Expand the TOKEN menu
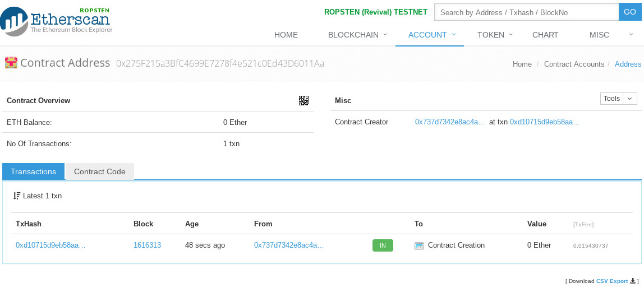 pyautogui.click(x=495, y=35)
